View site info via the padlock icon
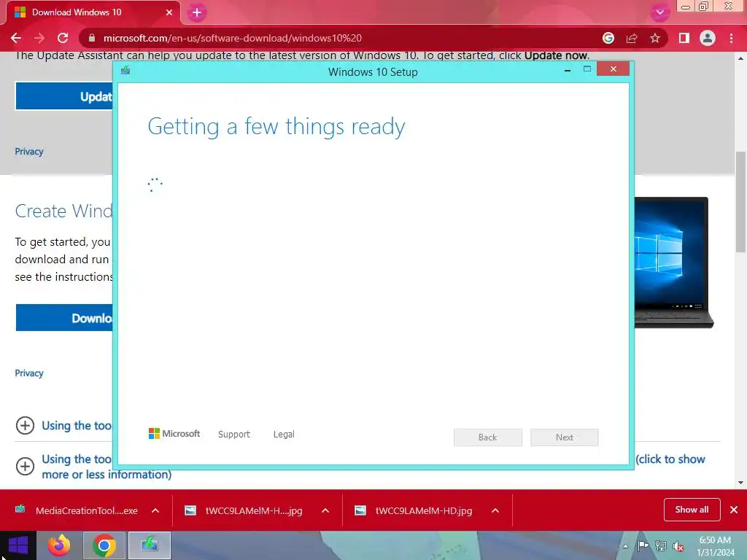The image size is (747, 560). (x=92, y=38)
